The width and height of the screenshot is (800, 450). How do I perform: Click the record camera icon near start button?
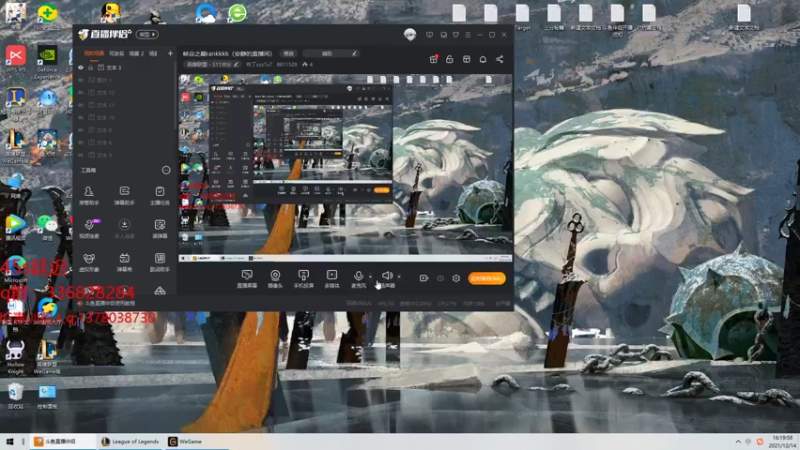(423, 279)
